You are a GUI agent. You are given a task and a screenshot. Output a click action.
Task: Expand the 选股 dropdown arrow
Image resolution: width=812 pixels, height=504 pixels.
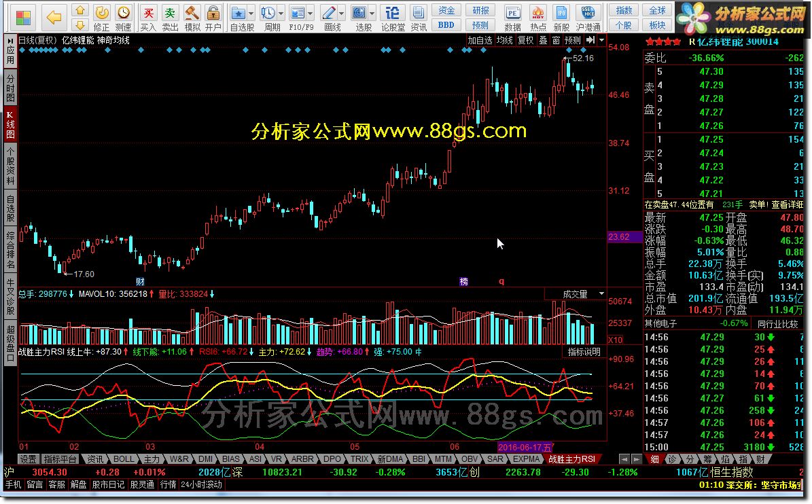[372, 14]
